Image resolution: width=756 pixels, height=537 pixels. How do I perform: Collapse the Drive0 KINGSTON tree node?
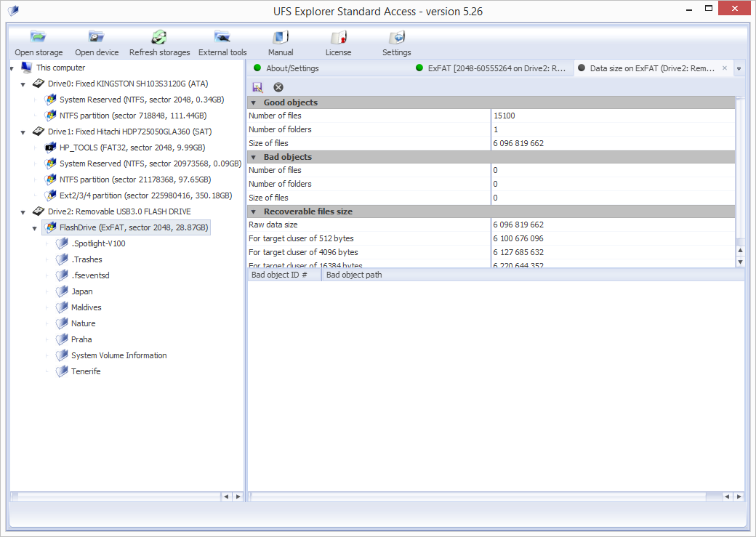[23, 84]
